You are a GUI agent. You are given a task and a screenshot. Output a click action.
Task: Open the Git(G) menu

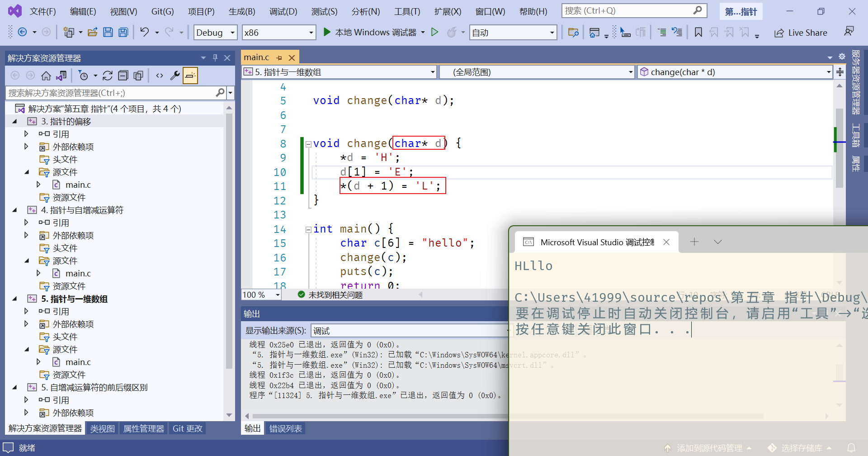pos(163,11)
